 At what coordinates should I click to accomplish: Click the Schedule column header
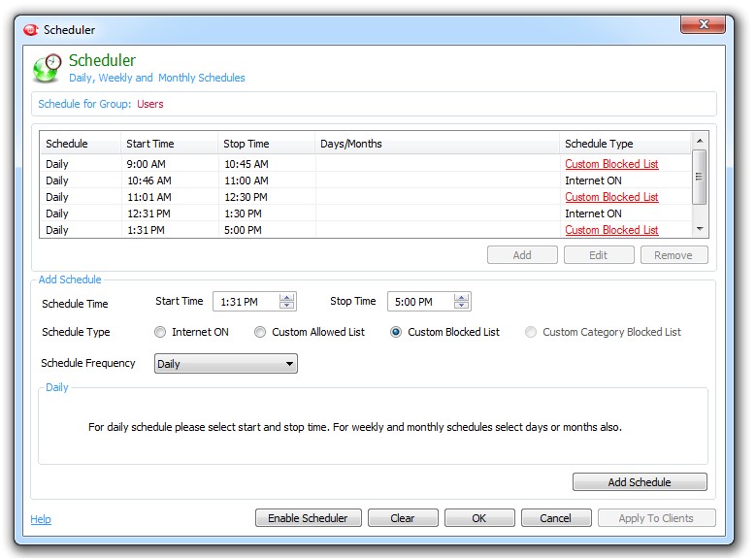click(x=67, y=144)
